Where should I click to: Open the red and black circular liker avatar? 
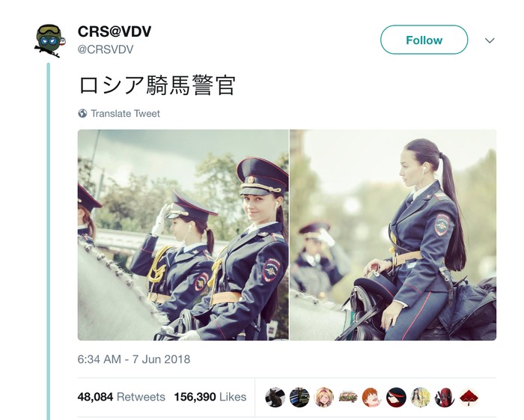coord(396,398)
